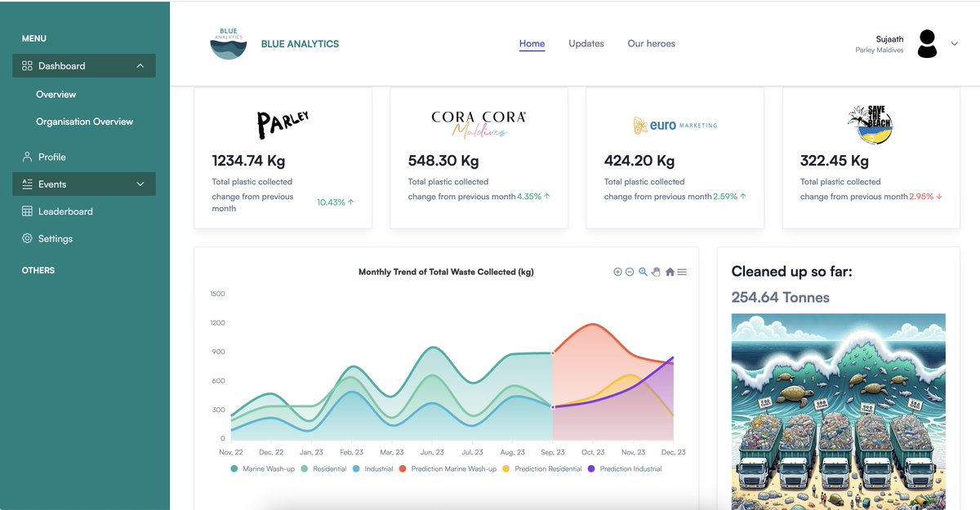The width and height of the screenshot is (980, 510).
Task: Select Organisation Overview in the sidebar
Action: (x=84, y=122)
